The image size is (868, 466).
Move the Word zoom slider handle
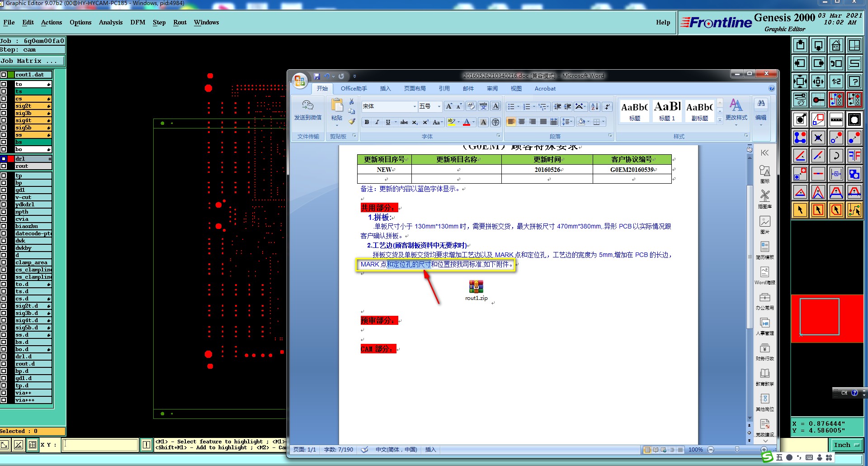click(737, 449)
